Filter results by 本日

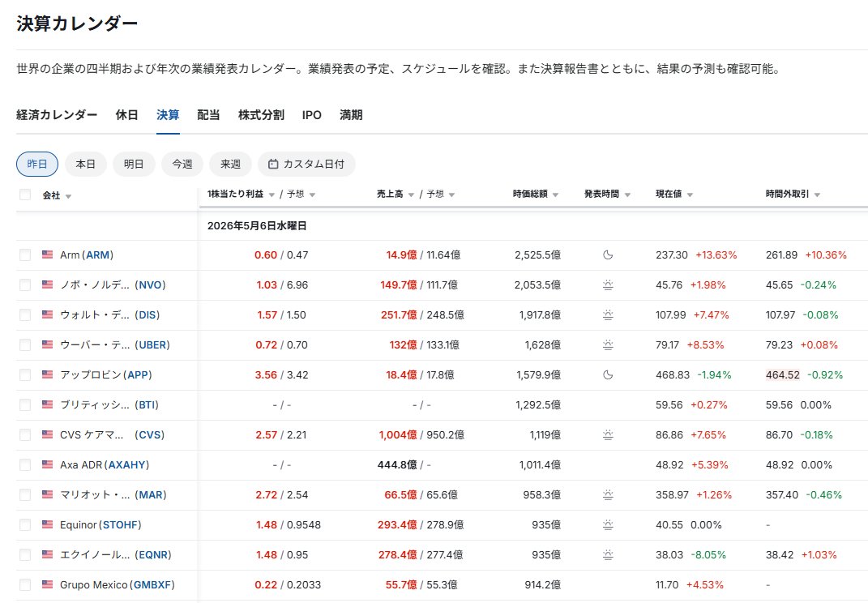85,164
